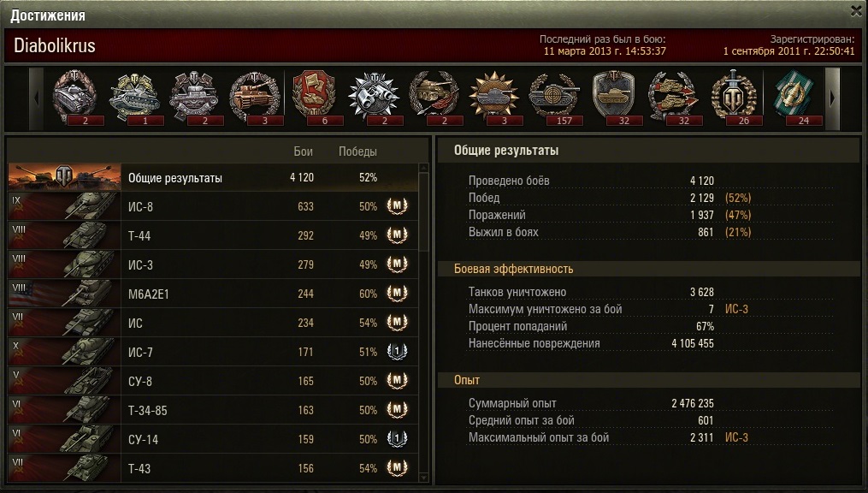Select the Т-44 tank row
This screenshot has width=868, height=493.
pyautogui.click(x=213, y=235)
